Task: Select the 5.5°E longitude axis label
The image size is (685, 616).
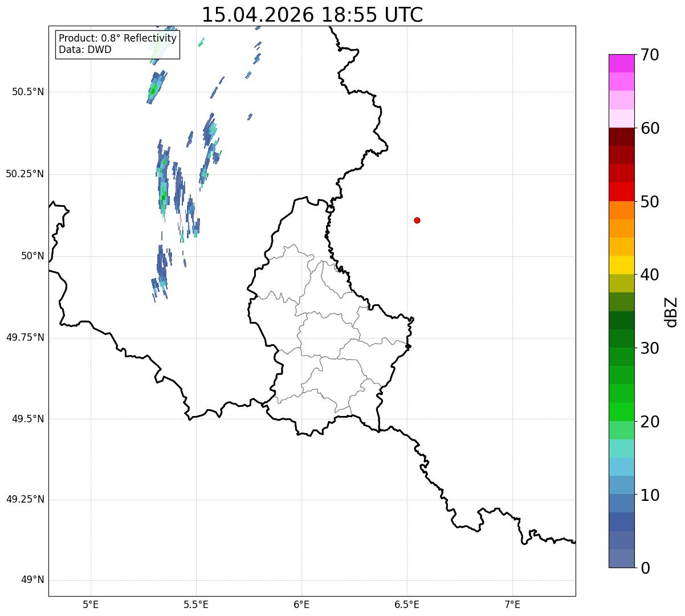Action: pos(196,604)
